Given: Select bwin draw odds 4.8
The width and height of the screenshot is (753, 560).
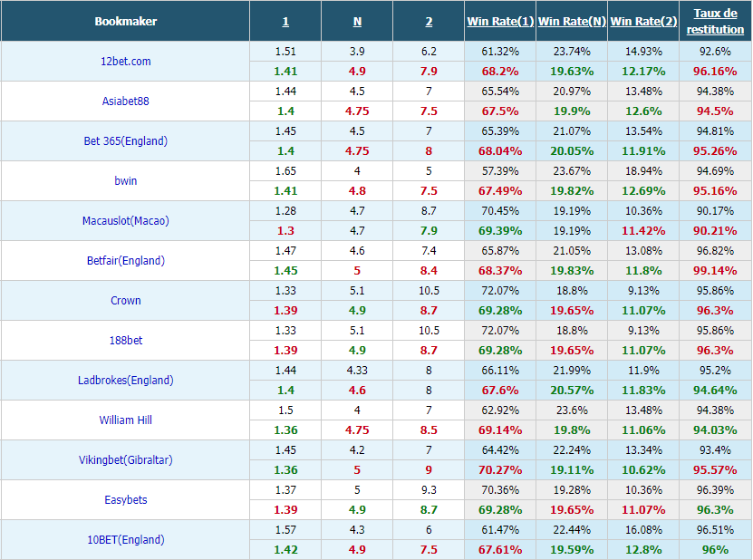Looking at the screenshot, I should (x=357, y=191).
